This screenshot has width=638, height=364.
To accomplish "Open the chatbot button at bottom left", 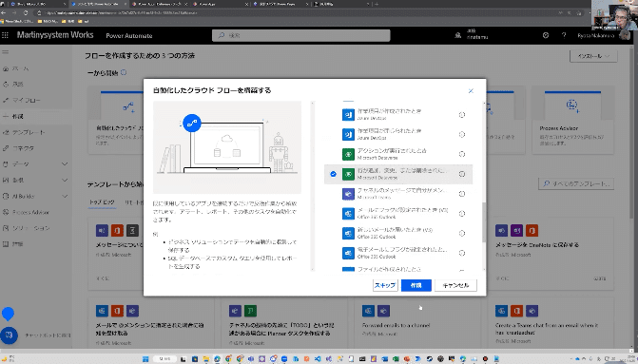I will click(9, 335).
